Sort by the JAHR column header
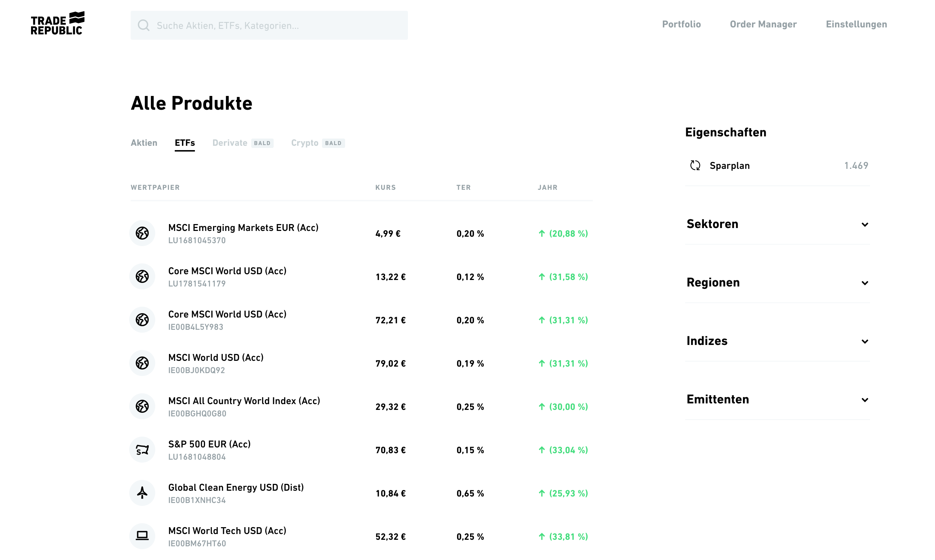The image size is (935, 560). [x=547, y=188]
